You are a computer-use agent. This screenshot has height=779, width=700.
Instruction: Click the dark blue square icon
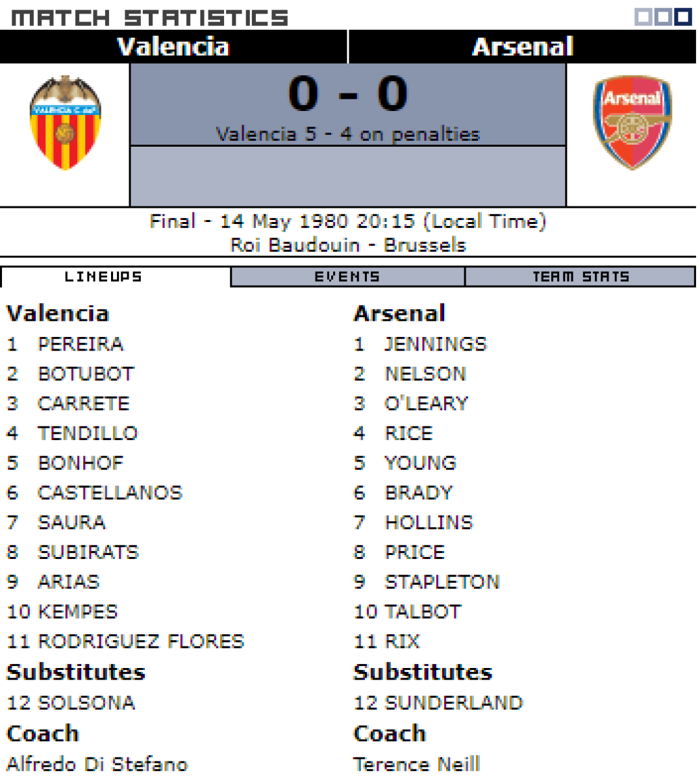click(683, 17)
